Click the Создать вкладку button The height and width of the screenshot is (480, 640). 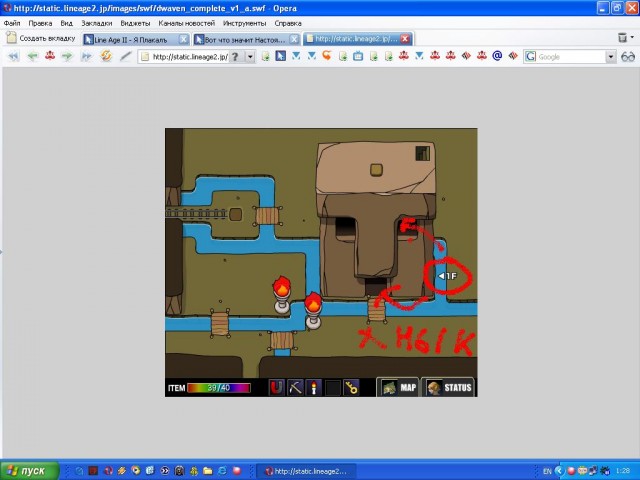(x=41, y=38)
